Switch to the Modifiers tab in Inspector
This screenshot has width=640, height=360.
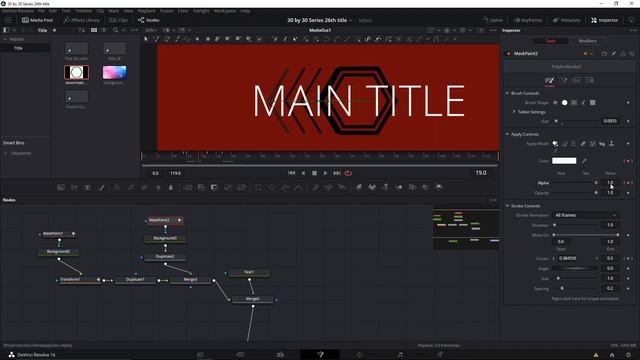[588, 41]
